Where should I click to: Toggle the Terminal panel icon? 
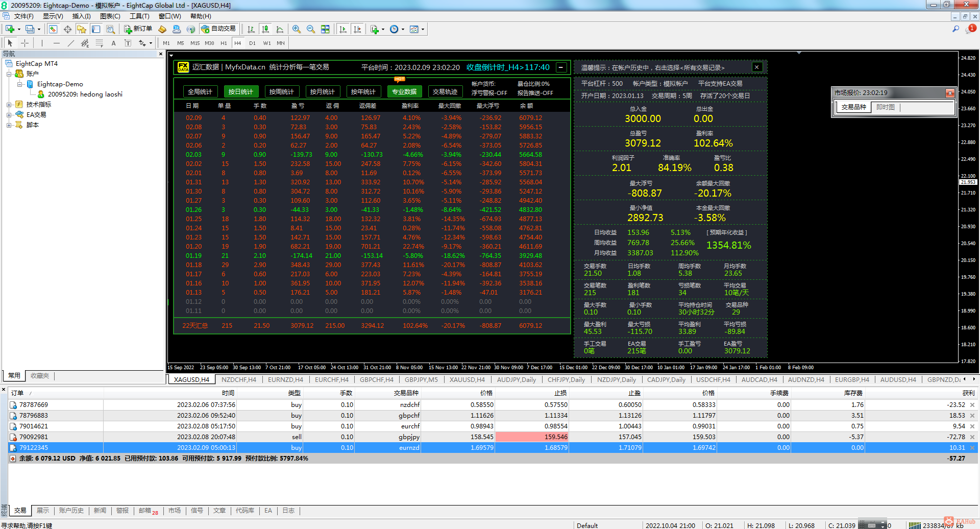[96, 29]
